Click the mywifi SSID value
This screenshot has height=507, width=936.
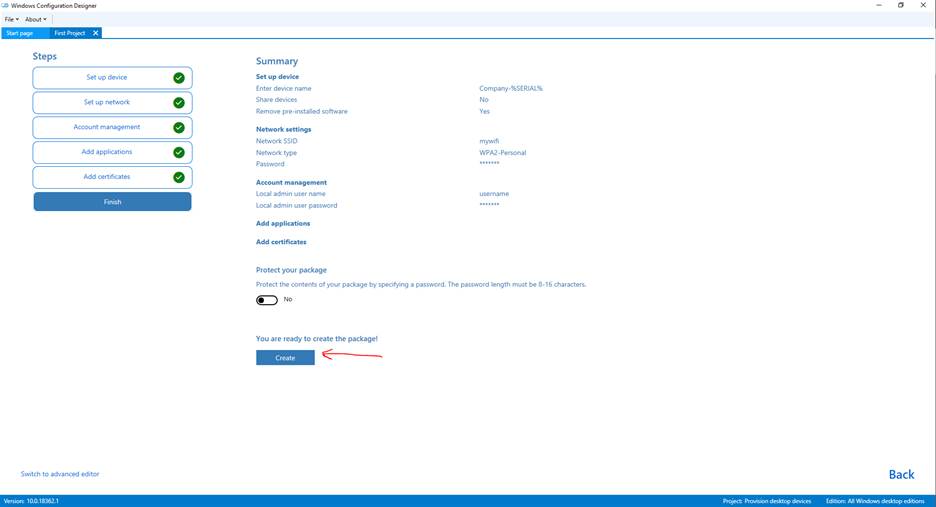tap(489, 141)
